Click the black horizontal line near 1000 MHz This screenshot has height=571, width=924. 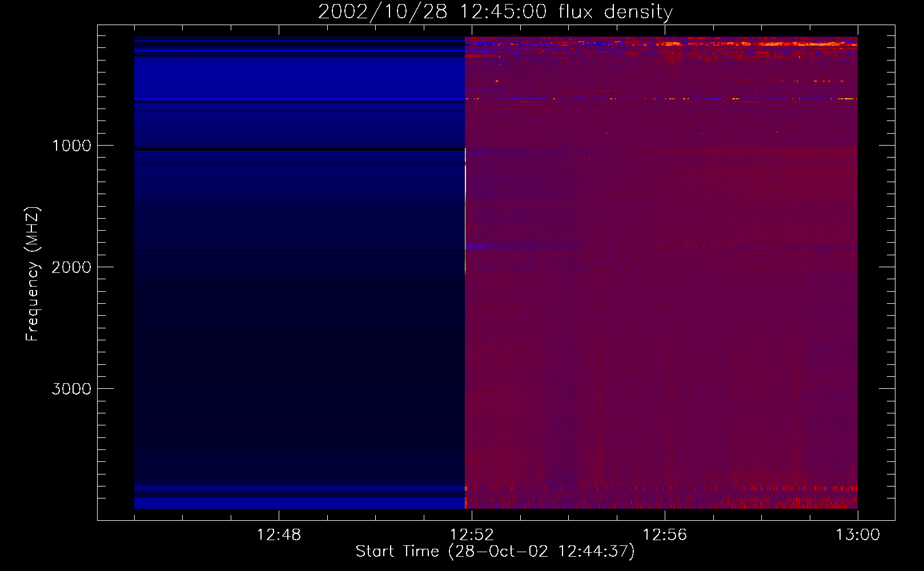pyautogui.click(x=299, y=149)
